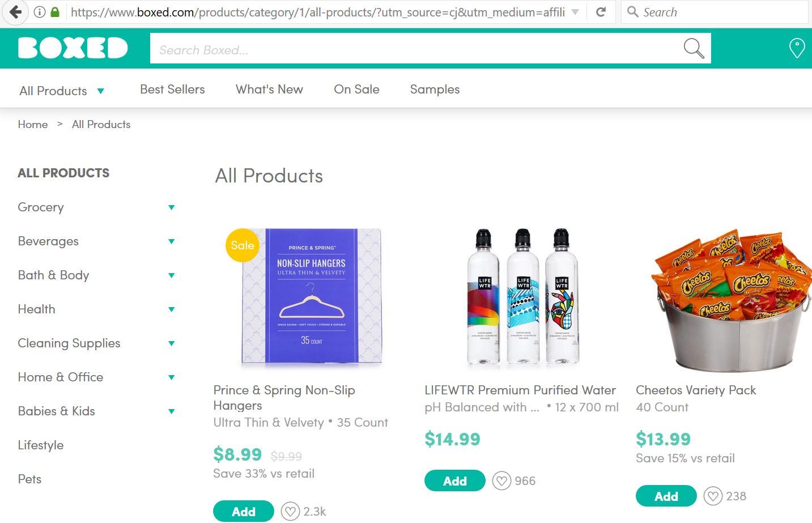Open the URL history dropdown arrow

[x=575, y=12]
